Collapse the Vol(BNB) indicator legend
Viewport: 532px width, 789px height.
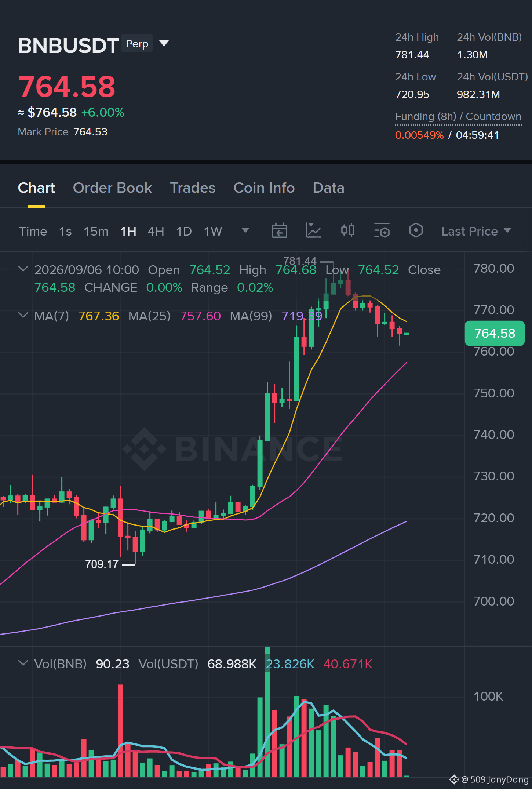(x=23, y=663)
